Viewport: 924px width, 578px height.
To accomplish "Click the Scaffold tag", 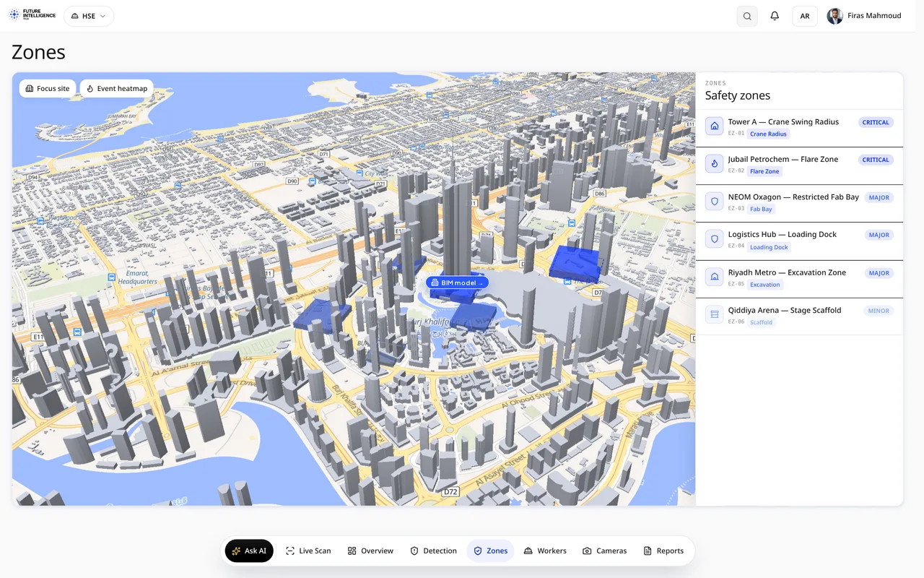I will tap(761, 322).
